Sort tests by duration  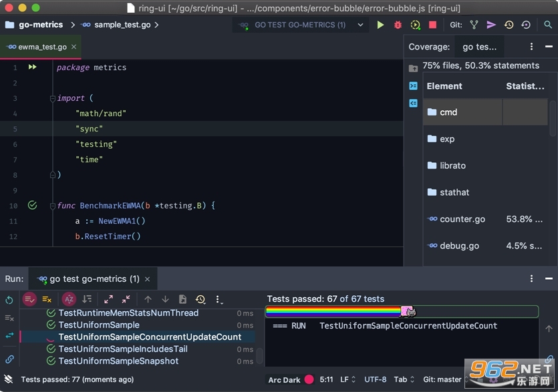coord(87,300)
